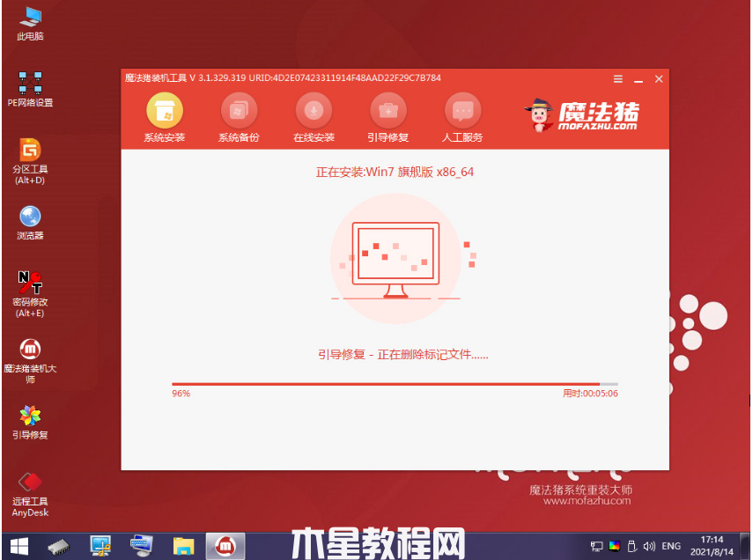Screen dimensions: 753x560
Task: Select 远程工具 AnyDesk desktop icon
Action: 30,495
